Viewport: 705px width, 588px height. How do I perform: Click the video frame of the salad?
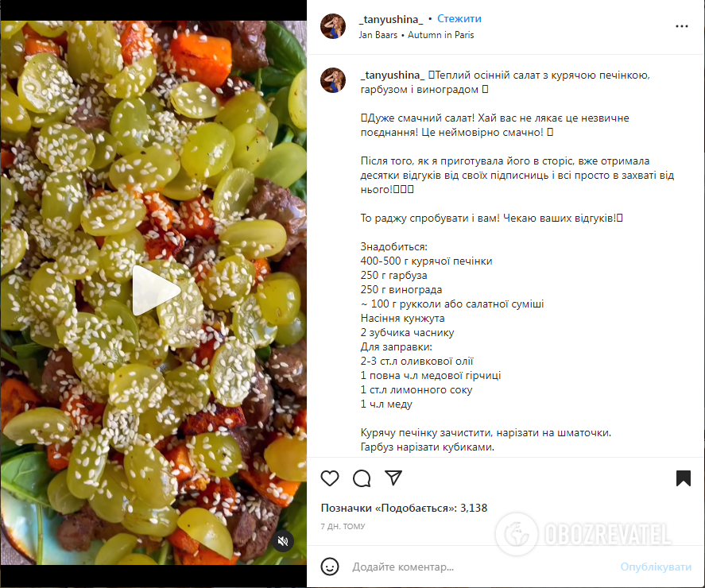click(x=153, y=292)
